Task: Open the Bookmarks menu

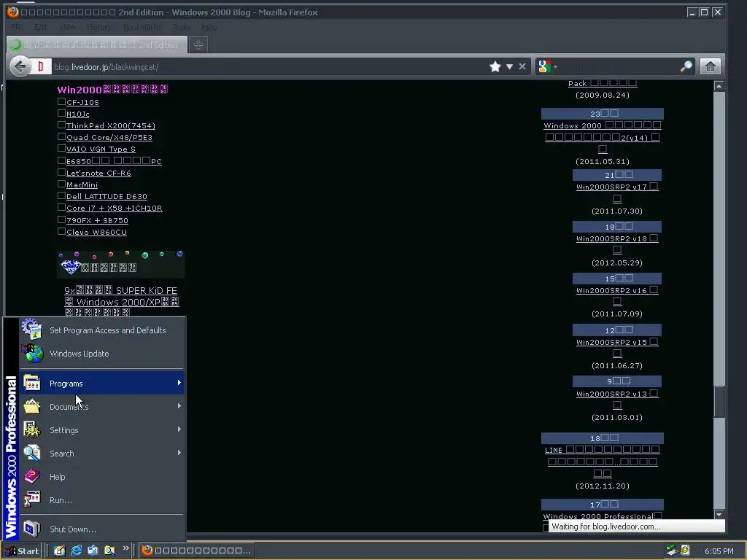Action: point(142,27)
